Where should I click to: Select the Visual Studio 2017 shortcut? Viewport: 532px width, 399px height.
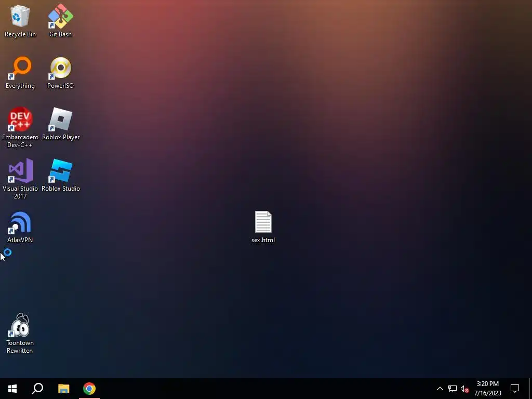(20, 179)
